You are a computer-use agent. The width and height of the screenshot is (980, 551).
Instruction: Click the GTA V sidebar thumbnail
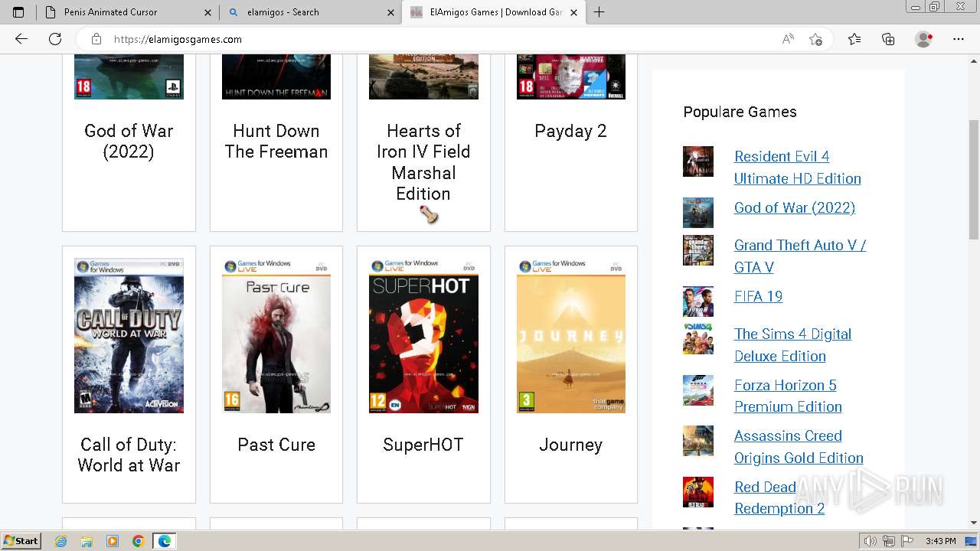(x=698, y=250)
